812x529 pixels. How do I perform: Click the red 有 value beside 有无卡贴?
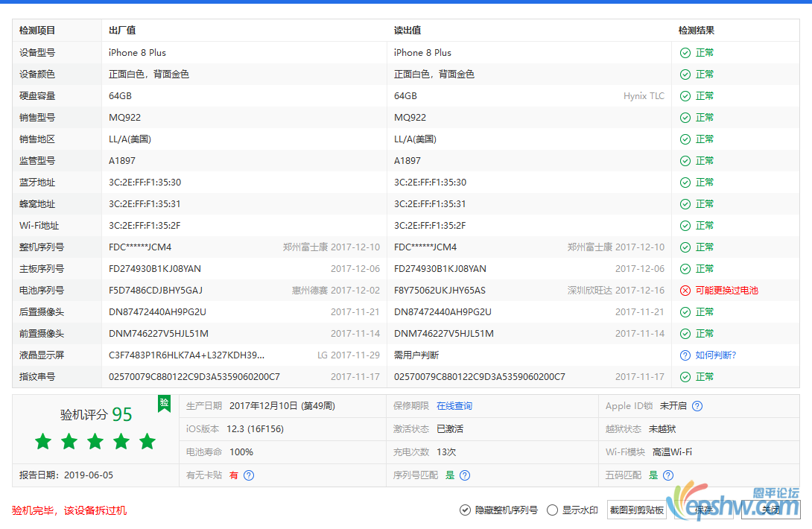[234, 475]
